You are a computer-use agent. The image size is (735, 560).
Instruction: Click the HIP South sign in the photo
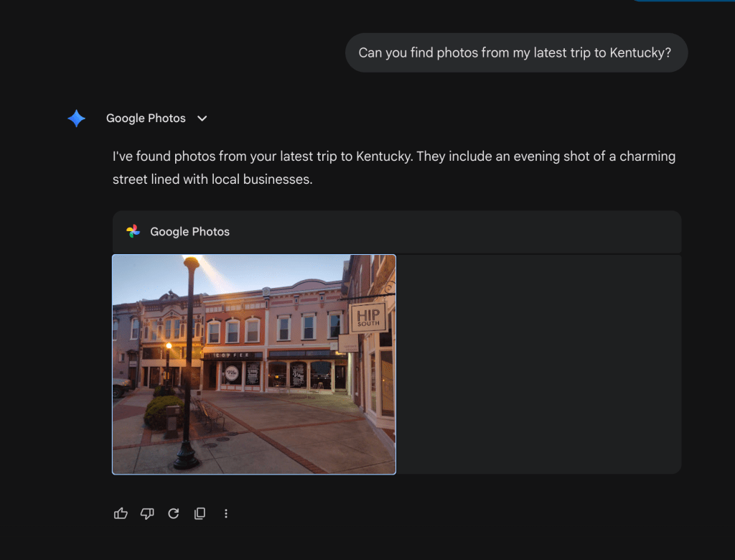click(x=368, y=316)
